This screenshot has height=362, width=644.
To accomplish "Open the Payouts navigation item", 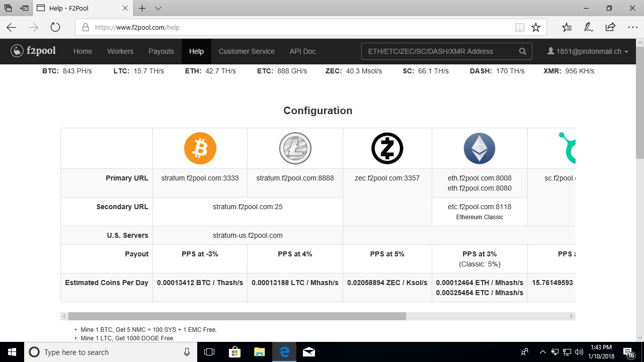I will click(161, 51).
